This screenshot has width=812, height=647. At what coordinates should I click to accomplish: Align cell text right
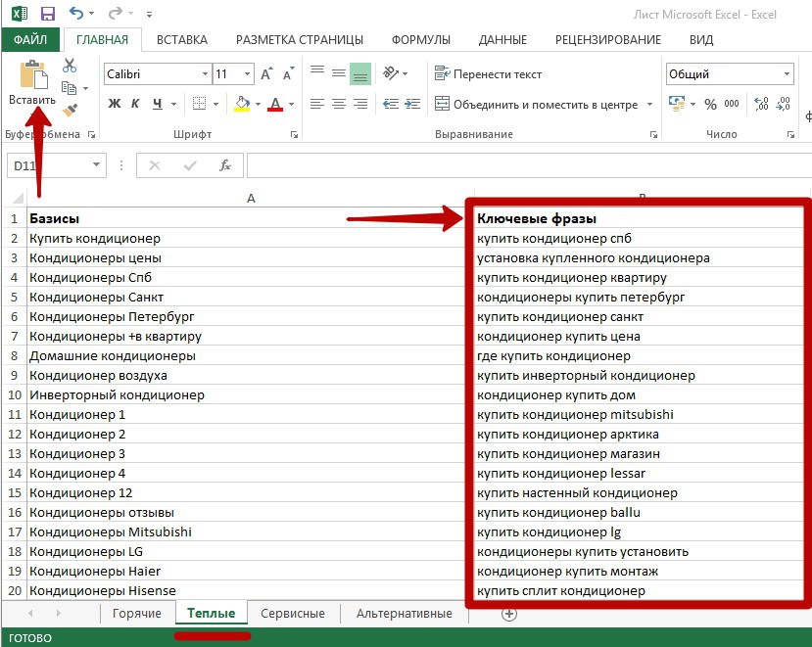pos(360,104)
